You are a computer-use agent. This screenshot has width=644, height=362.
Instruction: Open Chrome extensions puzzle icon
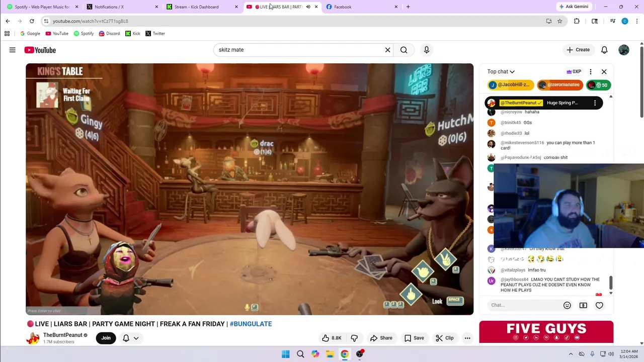[x=577, y=21]
